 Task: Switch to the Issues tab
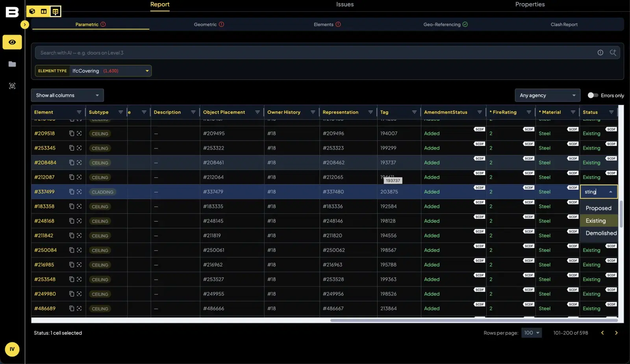click(345, 4)
